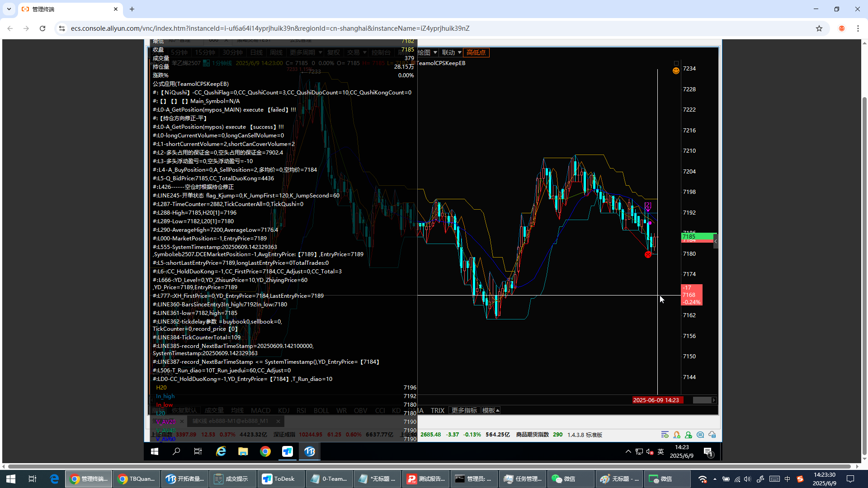Screen dimensions: 868x488
Task: Click the red signal dot on chart
Action: [x=648, y=255]
